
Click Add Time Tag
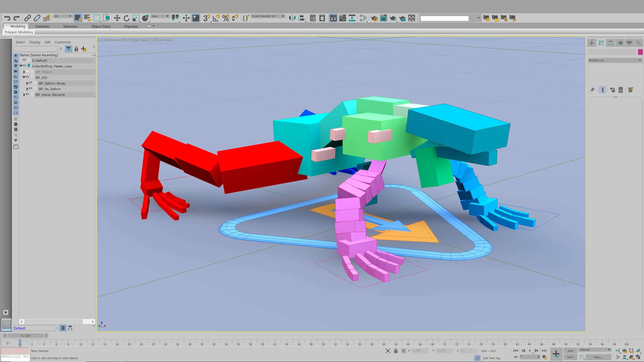[491, 358]
